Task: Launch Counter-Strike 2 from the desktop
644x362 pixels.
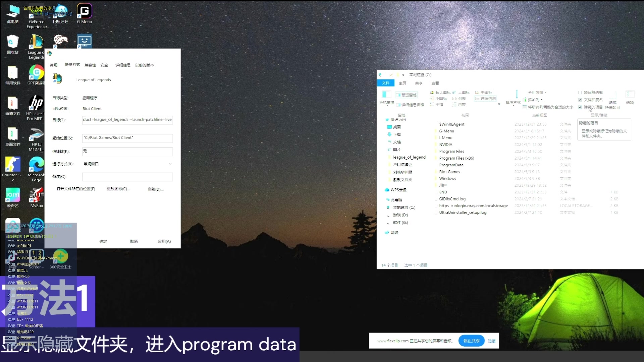Action: (x=13, y=169)
